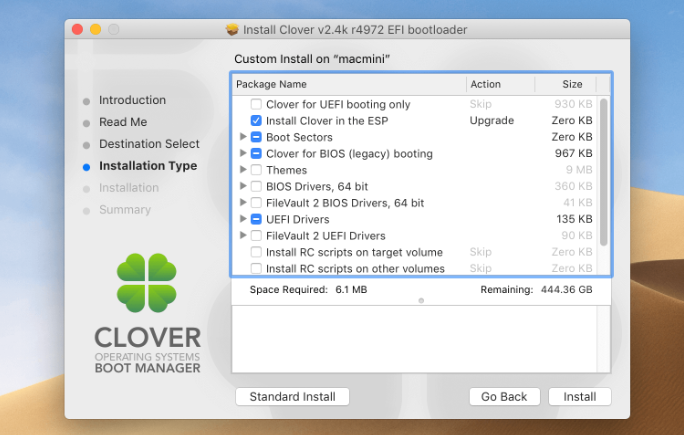
Task: Expand the Boot Sectors group
Action: 243,137
